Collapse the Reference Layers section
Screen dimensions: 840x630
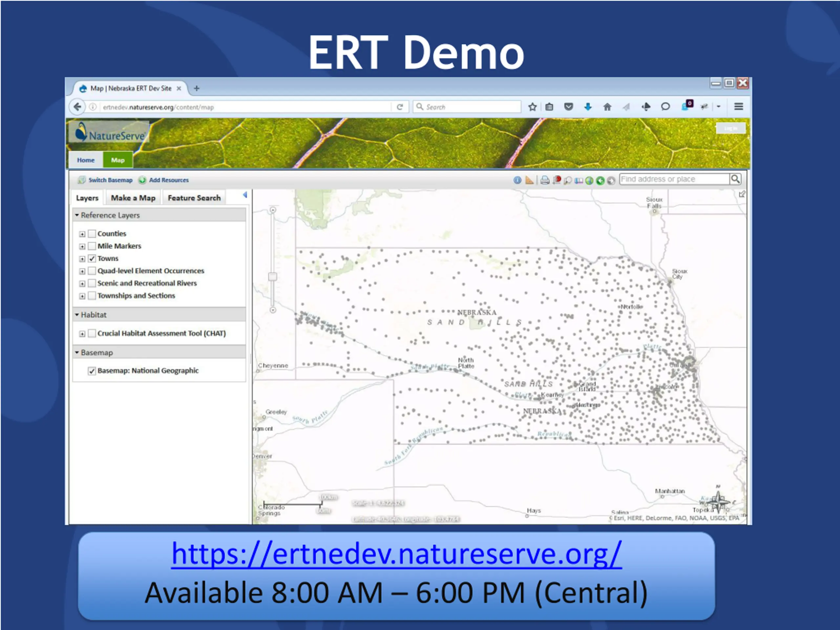click(x=77, y=215)
